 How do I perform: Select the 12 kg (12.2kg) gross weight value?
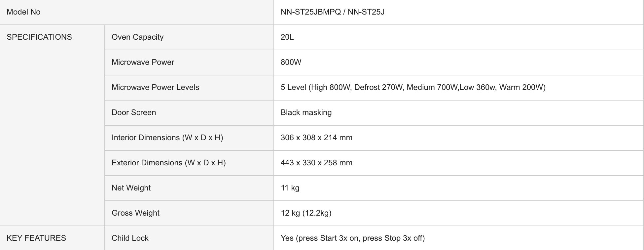(306, 213)
